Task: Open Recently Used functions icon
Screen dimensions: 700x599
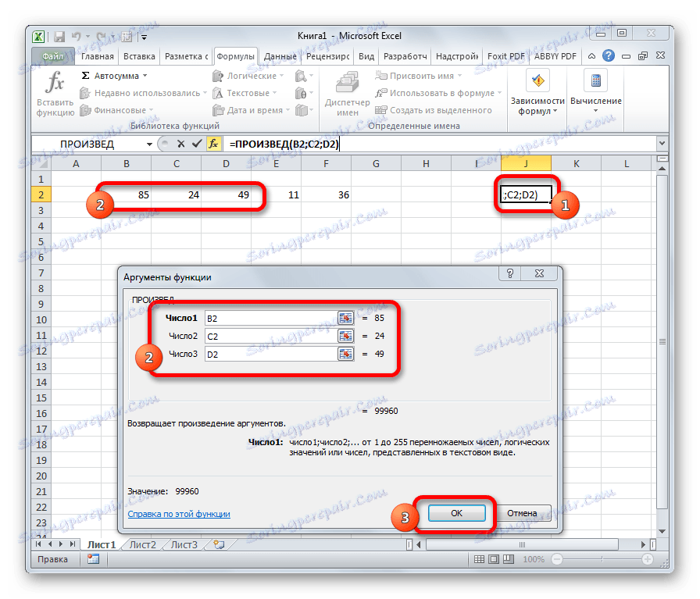Action: tap(85, 93)
